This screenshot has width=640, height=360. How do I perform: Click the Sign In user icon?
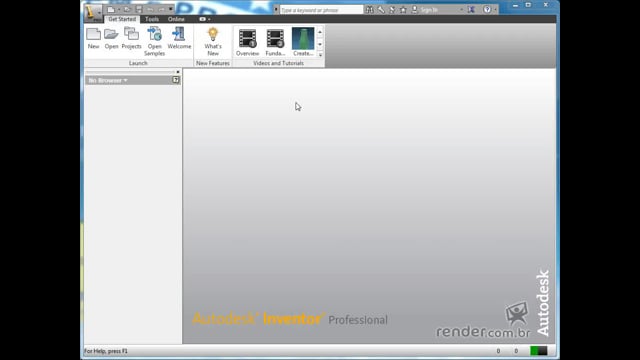click(415, 10)
